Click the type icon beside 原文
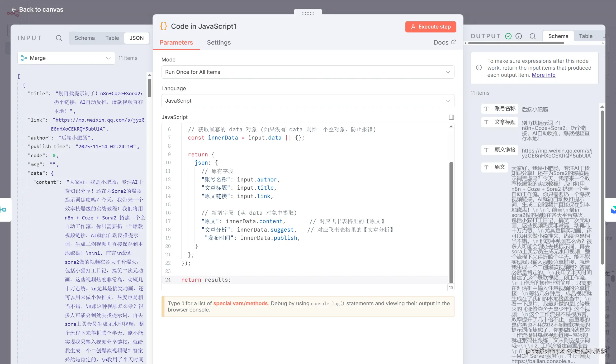The height and width of the screenshot is (364, 616). 486,167
